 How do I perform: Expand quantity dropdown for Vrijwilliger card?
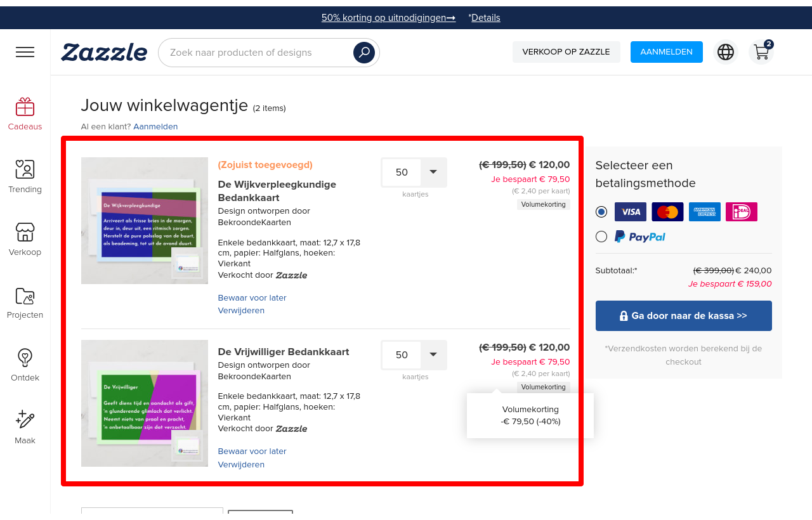click(433, 354)
